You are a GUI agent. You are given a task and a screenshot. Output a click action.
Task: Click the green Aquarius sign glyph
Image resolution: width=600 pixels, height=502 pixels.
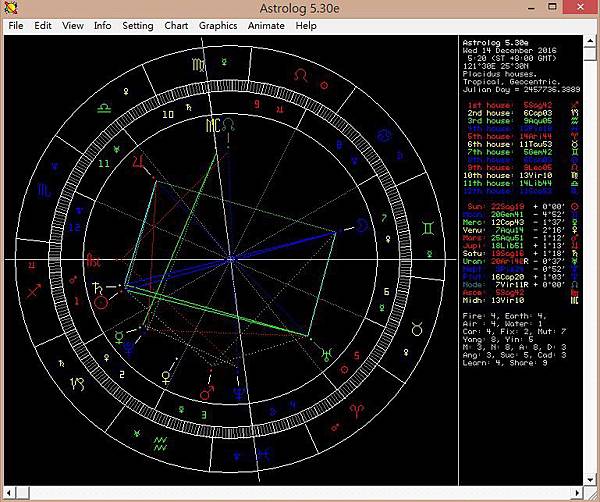(x=160, y=444)
